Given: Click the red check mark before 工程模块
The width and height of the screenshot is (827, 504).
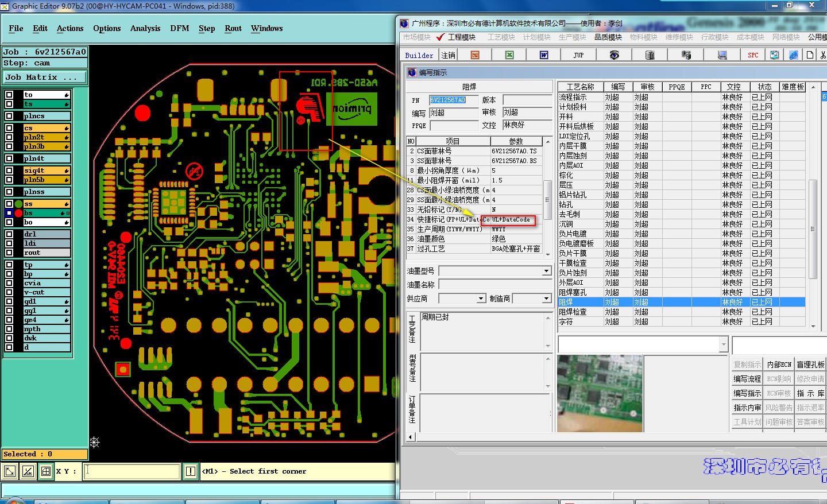Looking at the screenshot, I should [x=440, y=37].
